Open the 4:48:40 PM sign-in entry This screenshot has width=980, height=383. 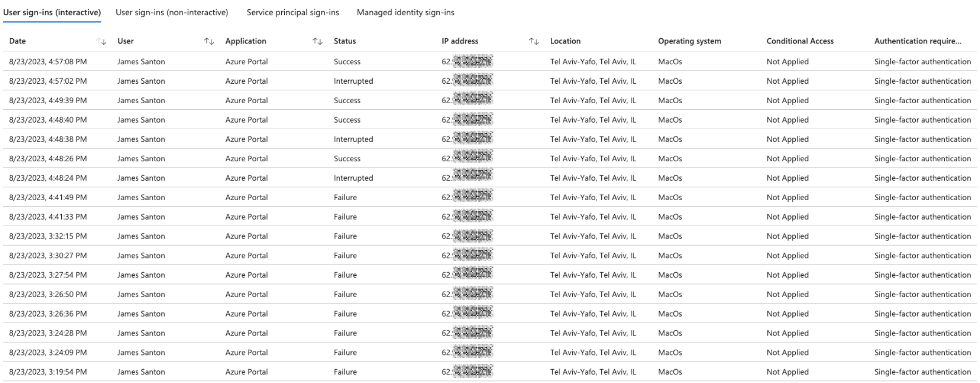coord(490,119)
